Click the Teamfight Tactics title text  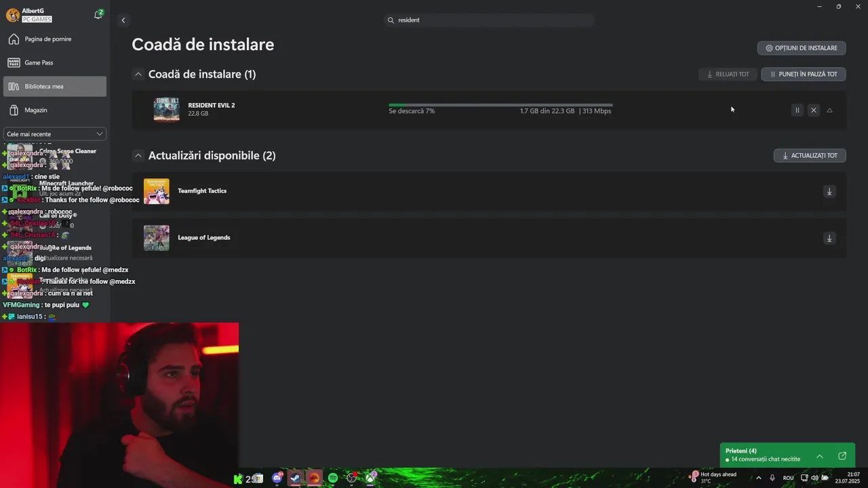coord(202,191)
